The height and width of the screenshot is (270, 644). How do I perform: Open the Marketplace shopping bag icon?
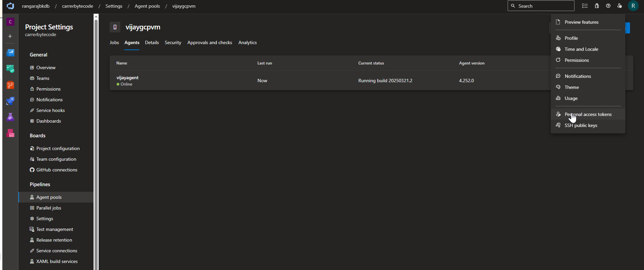[597, 6]
